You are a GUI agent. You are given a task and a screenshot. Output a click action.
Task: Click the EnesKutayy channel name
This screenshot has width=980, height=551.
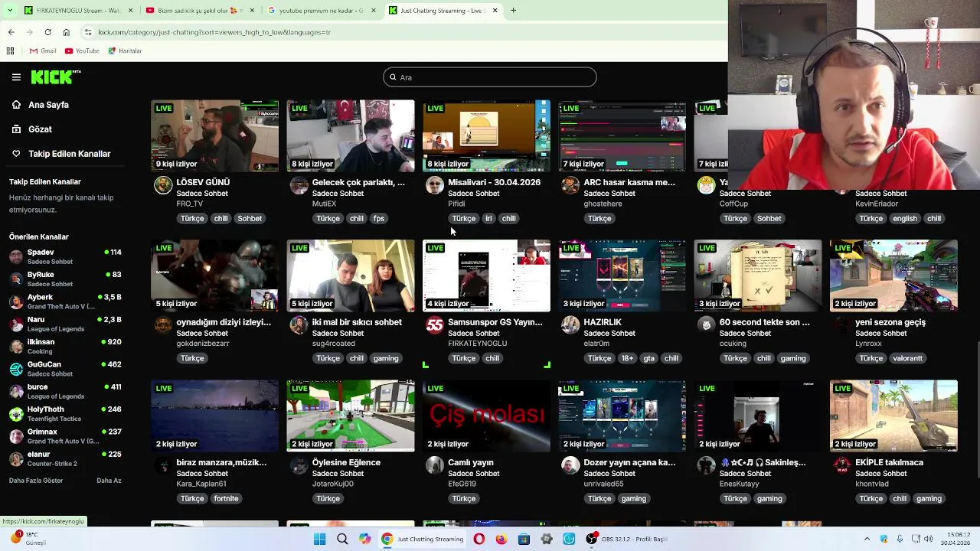tap(740, 484)
